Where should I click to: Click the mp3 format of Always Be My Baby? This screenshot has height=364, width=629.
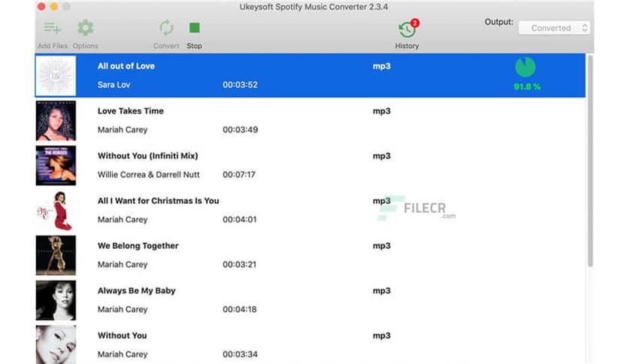pyautogui.click(x=381, y=290)
